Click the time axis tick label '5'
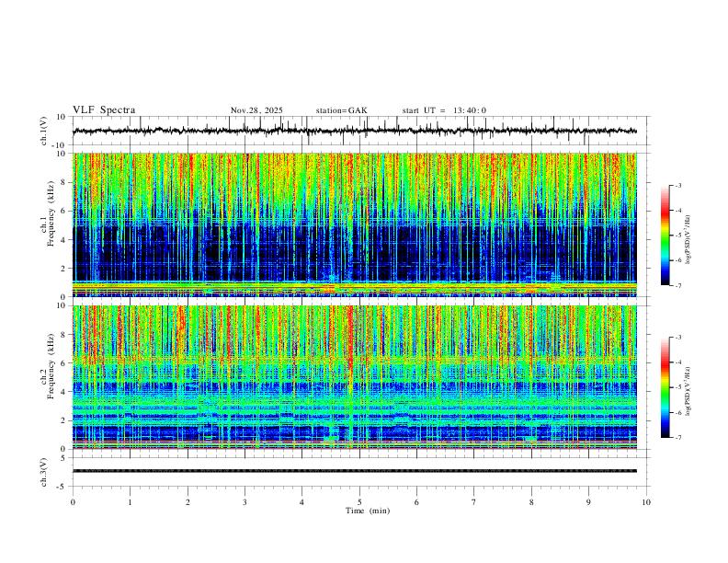728x563 pixels. (x=359, y=502)
